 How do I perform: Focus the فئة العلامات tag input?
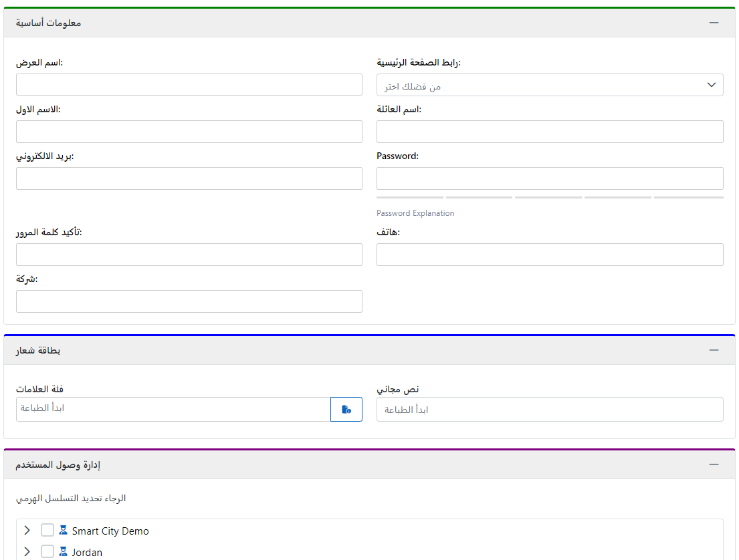[173, 409]
